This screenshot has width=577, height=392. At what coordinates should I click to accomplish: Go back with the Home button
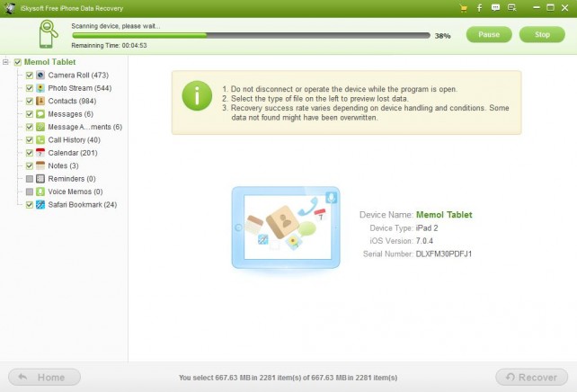click(45, 378)
